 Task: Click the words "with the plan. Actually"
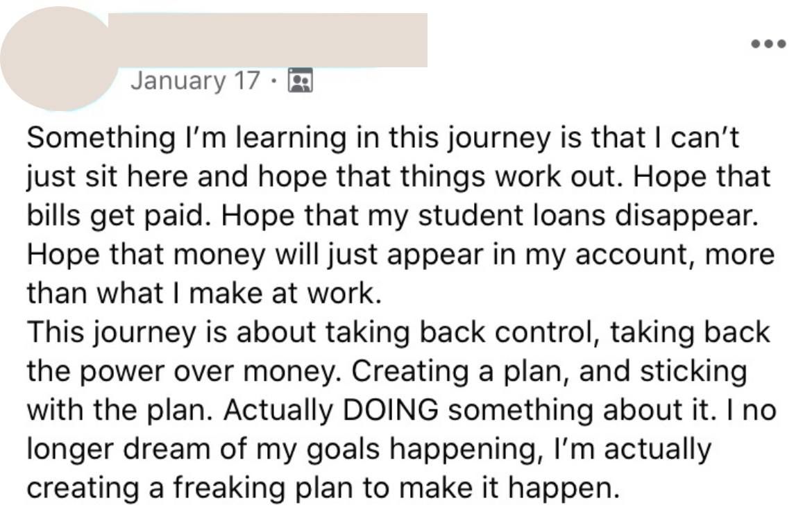(180, 410)
